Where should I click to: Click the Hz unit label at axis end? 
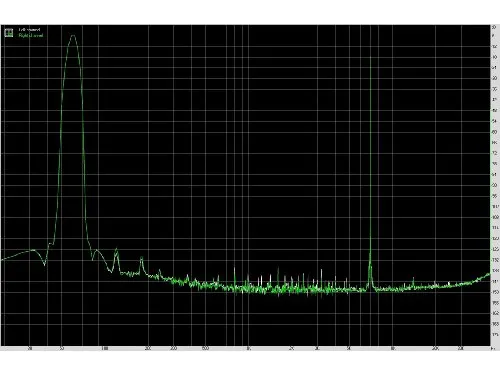click(x=492, y=349)
